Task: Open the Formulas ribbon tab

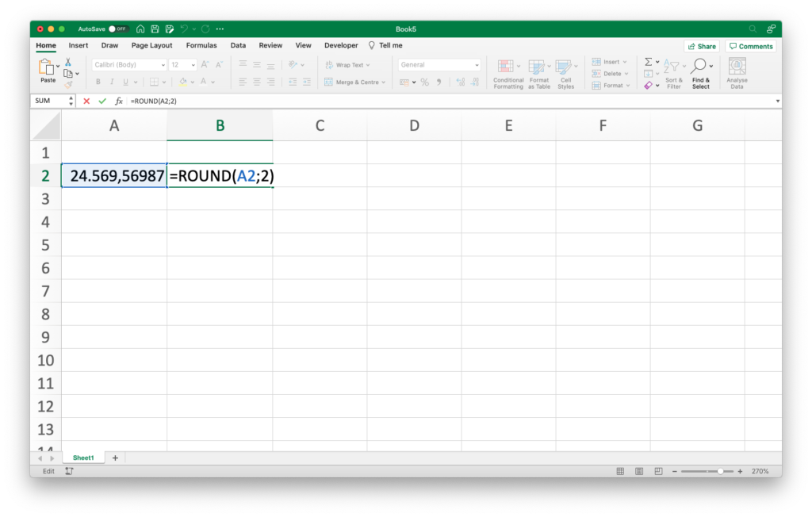Action: pos(201,45)
